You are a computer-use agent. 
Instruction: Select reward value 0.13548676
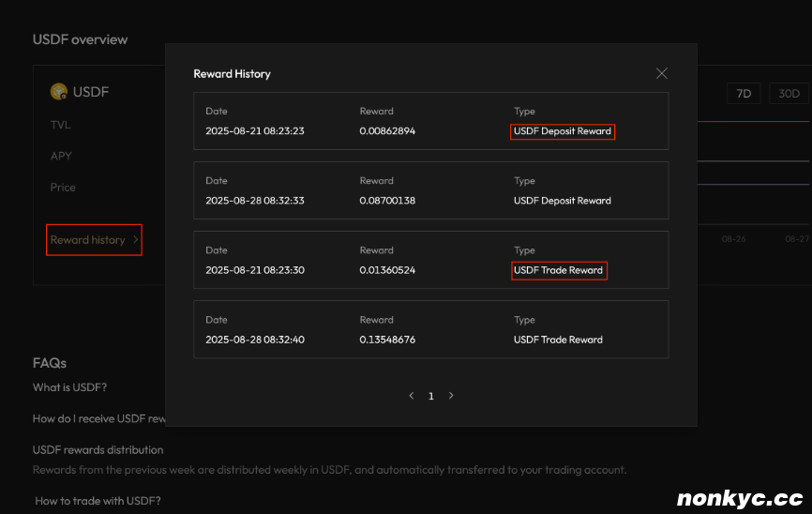click(387, 340)
